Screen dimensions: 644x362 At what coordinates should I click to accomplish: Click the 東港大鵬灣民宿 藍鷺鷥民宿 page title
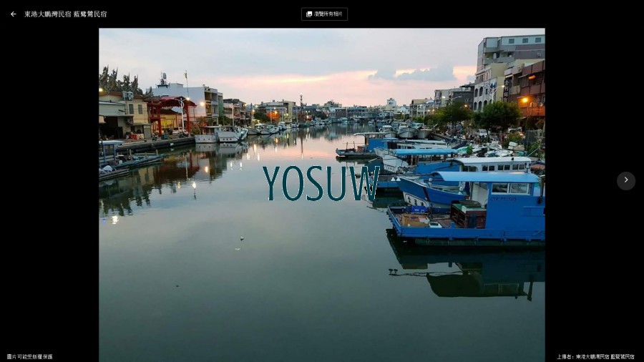click(x=65, y=14)
